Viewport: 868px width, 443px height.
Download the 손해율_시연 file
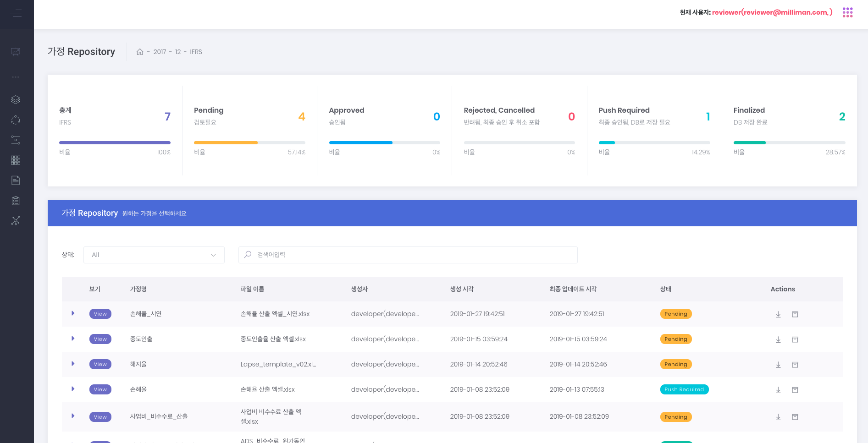coord(778,314)
